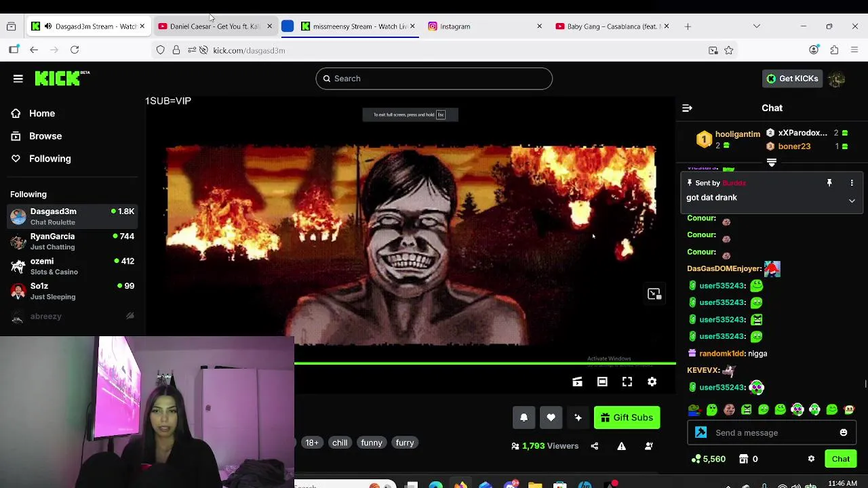Viewport: 868px width, 488px height.
Task: Open the emoji picker in message box
Action: pos(844,432)
